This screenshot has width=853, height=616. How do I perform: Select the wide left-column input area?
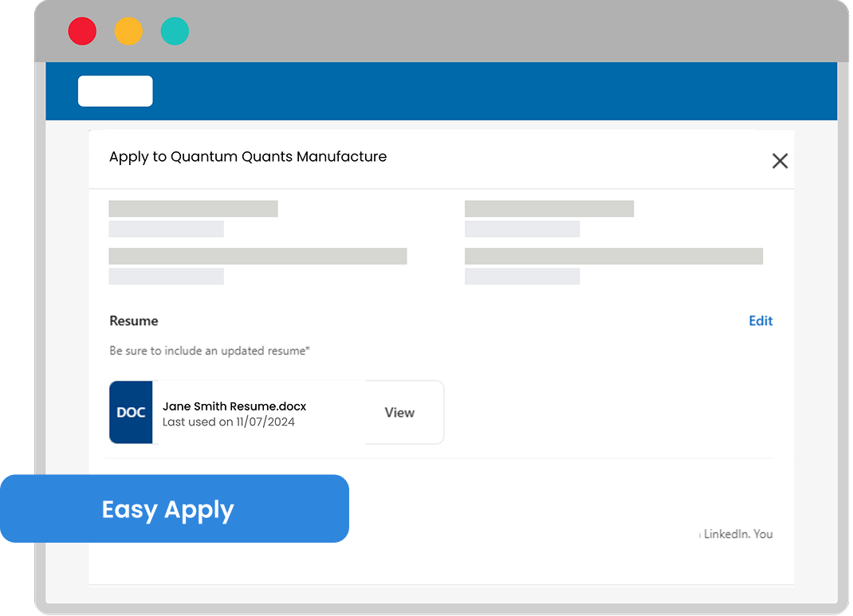(257, 256)
